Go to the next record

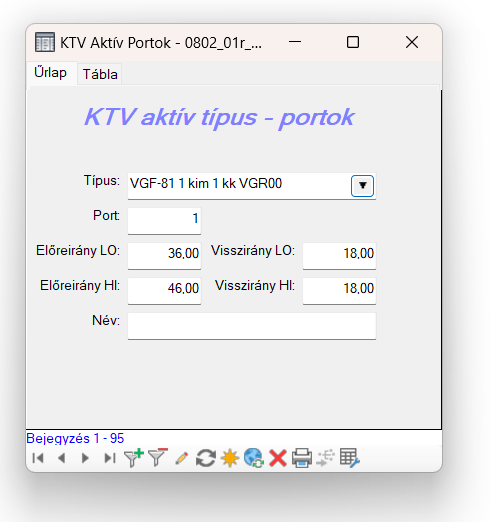coord(85,458)
